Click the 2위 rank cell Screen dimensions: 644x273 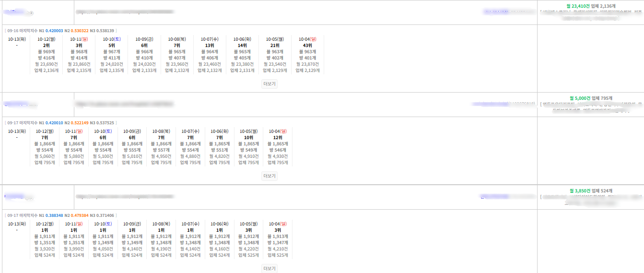[47, 46]
